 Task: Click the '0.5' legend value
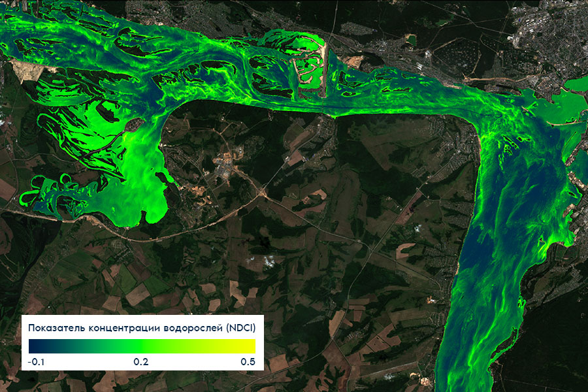248,362
